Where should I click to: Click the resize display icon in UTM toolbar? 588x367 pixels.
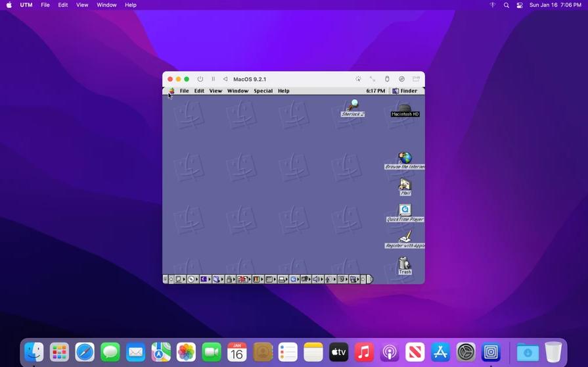point(372,79)
